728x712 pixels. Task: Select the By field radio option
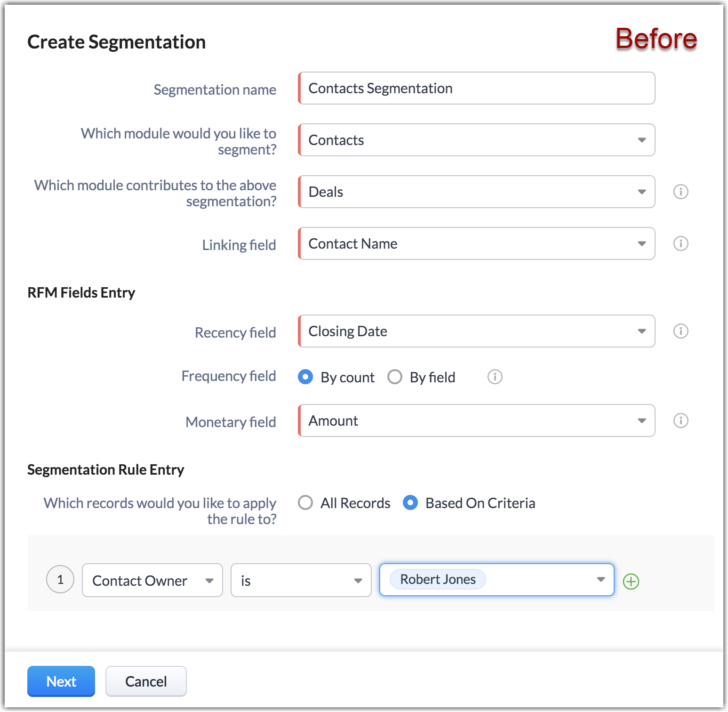pos(395,377)
